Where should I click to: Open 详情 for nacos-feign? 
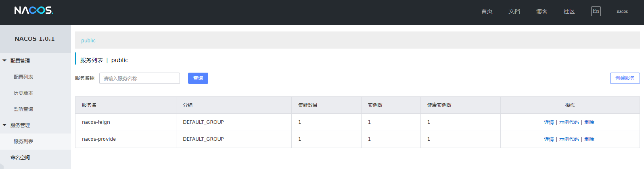click(x=549, y=122)
